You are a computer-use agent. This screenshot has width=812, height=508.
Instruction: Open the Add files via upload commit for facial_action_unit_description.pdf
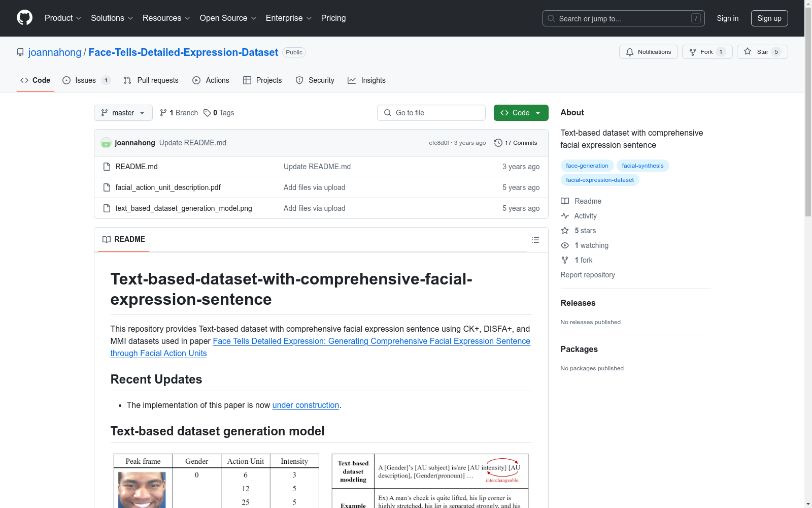coord(314,187)
